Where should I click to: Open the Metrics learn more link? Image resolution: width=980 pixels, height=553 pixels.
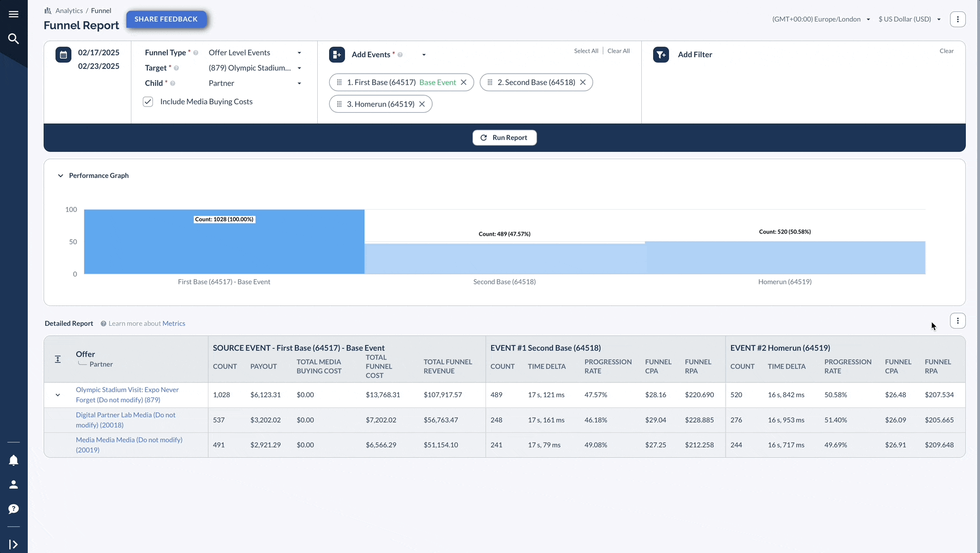pyautogui.click(x=174, y=324)
